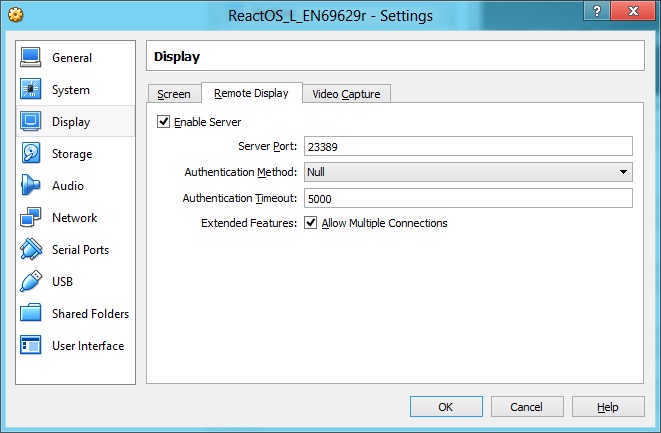Click the Network computers icon
661x433 pixels.
pyautogui.click(x=30, y=217)
